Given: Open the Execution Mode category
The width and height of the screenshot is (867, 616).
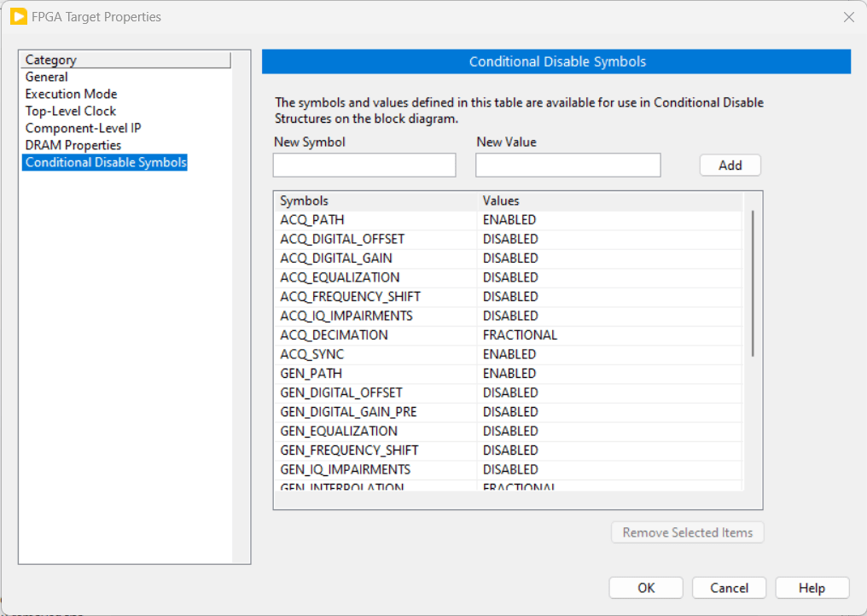Looking at the screenshot, I should click(x=71, y=94).
